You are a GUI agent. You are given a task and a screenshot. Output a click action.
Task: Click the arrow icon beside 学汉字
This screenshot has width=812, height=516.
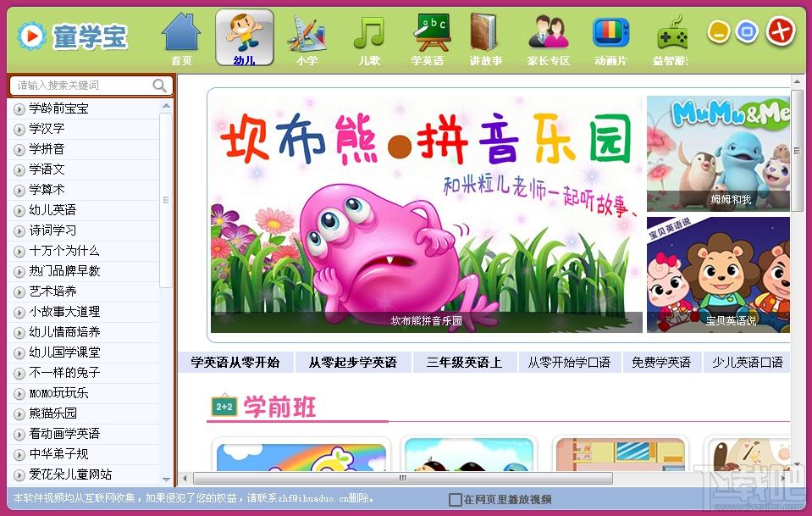19,130
